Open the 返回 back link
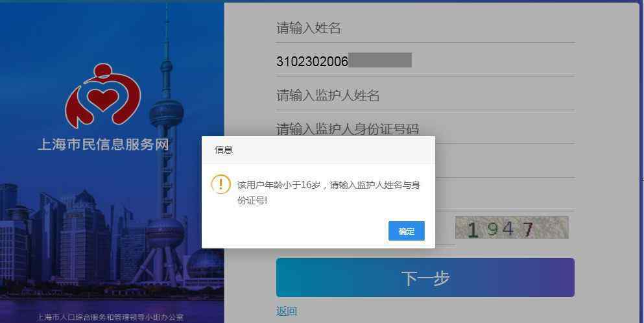This screenshot has width=644, height=323. point(286,311)
